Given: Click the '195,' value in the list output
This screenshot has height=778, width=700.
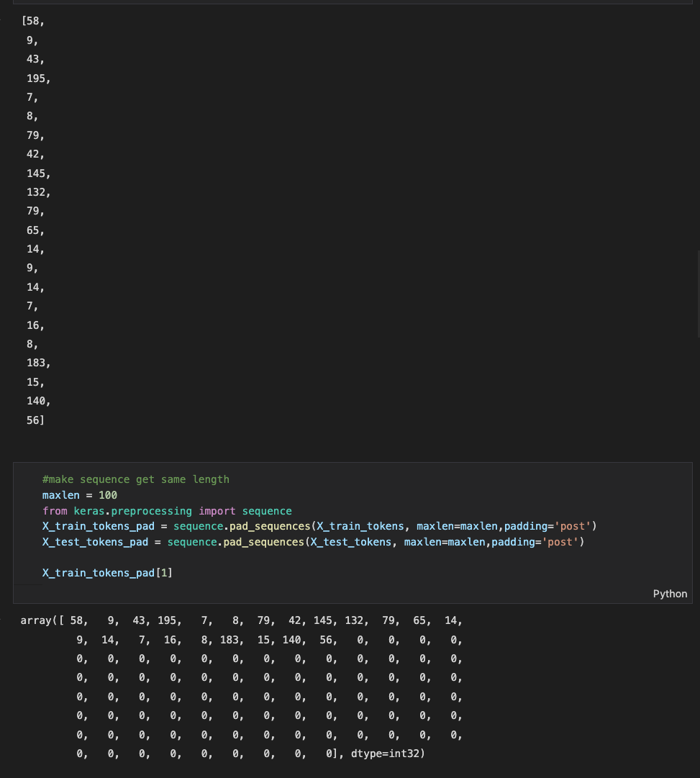Looking at the screenshot, I should pyautogui.click(x=39, y=78).
